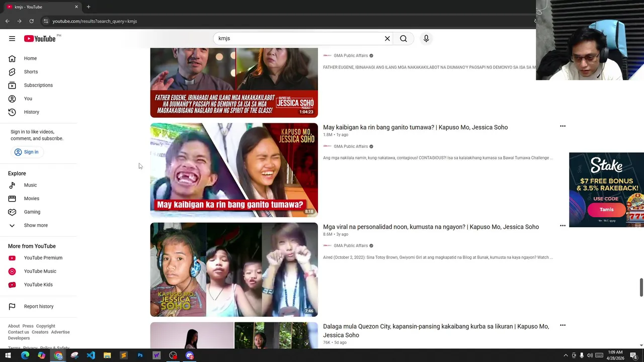Reload the page with the refresh icon
Viewport: 644px width, 362px height.
pyautogui.click(x=31, y=21)
